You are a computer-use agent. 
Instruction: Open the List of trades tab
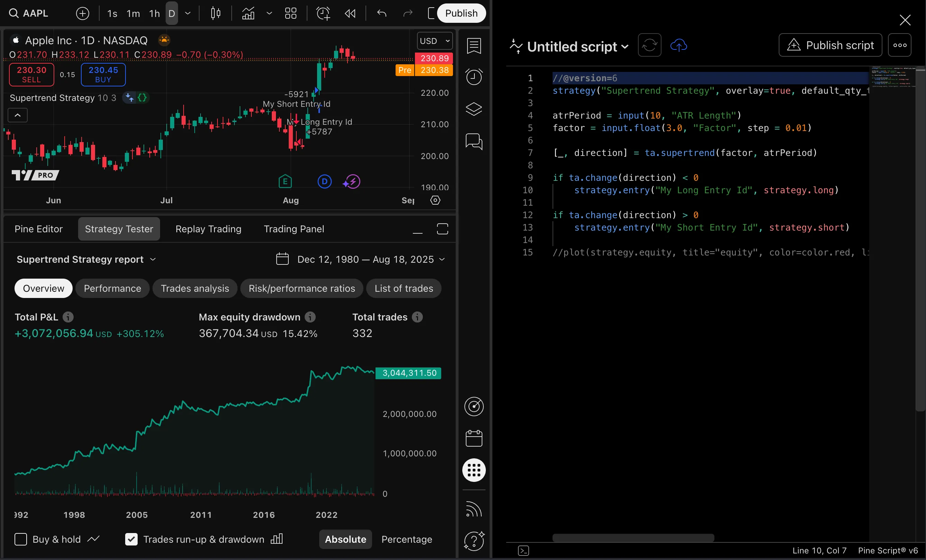404,288
